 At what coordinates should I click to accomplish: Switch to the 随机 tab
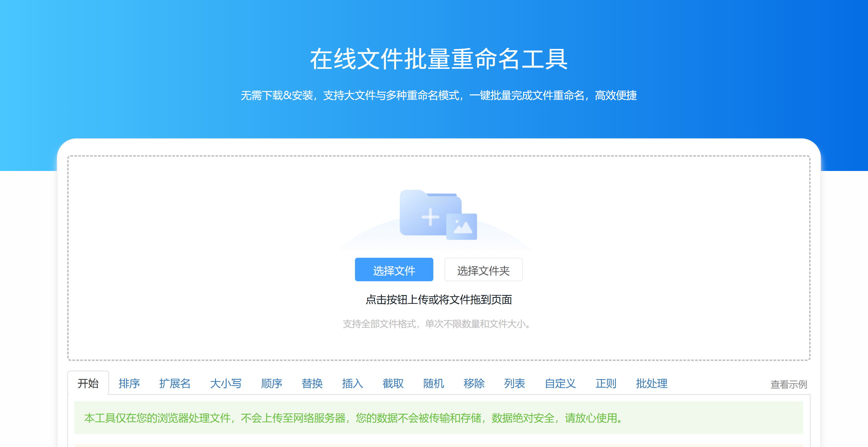click(x=434, y=383)
